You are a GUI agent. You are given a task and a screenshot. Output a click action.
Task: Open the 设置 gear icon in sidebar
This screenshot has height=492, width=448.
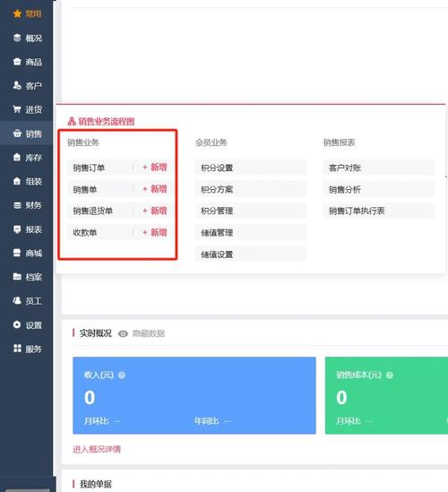click(x=17, y=324)
